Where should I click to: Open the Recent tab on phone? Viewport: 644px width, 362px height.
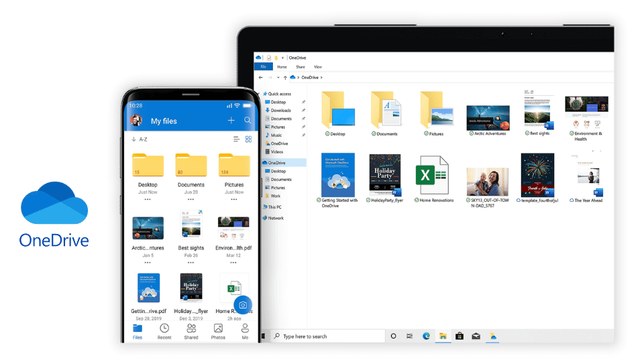pos(164,332)
